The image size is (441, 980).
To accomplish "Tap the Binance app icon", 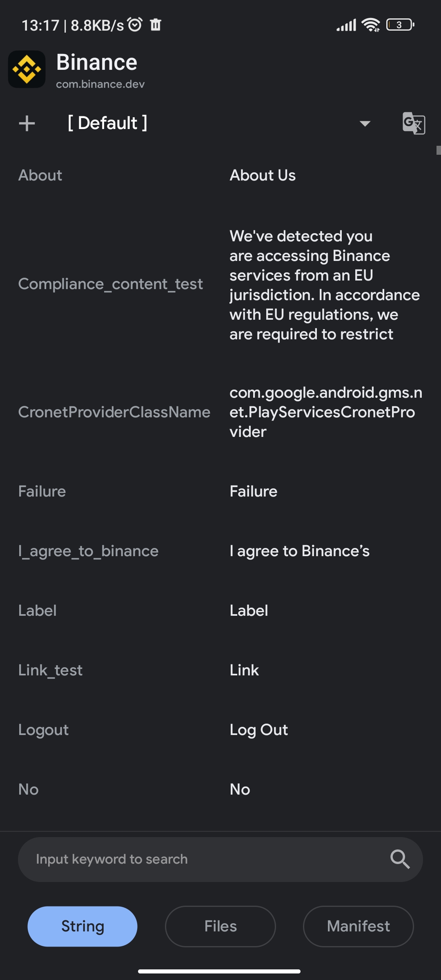I will [x=27, y=69].
